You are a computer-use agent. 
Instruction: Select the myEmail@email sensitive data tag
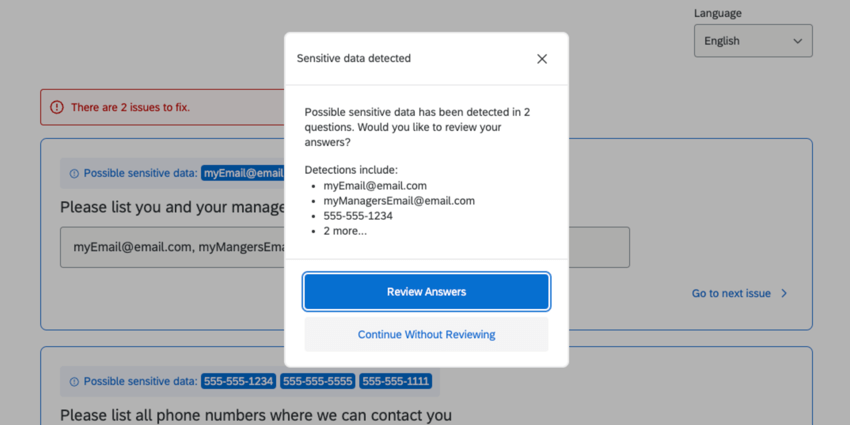coord(243,173)
